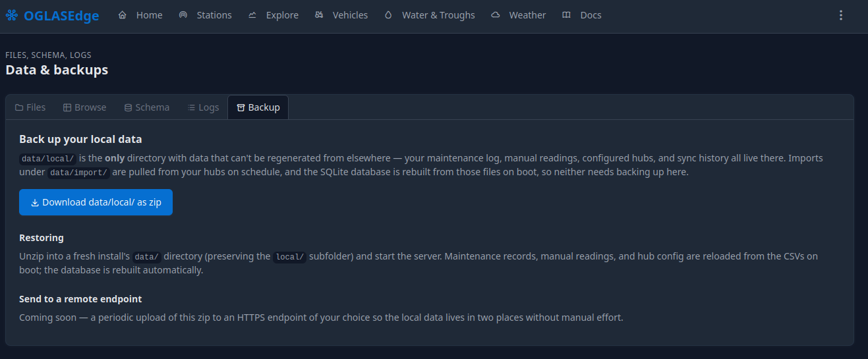Select the Backup tab
This screenshot has width=868, height=359.
coord(258,107)
